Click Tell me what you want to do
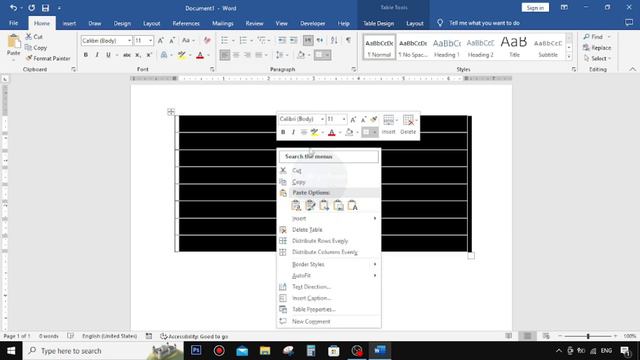Image resolution: width=640 pixels, height=360 pixels. [484, 23]
